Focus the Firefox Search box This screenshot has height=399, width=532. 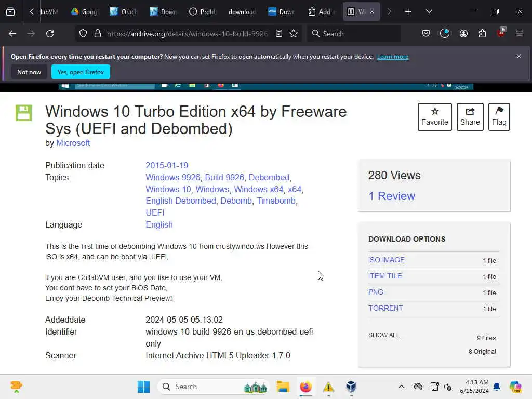pyautogui.click(x=354, y=34)
